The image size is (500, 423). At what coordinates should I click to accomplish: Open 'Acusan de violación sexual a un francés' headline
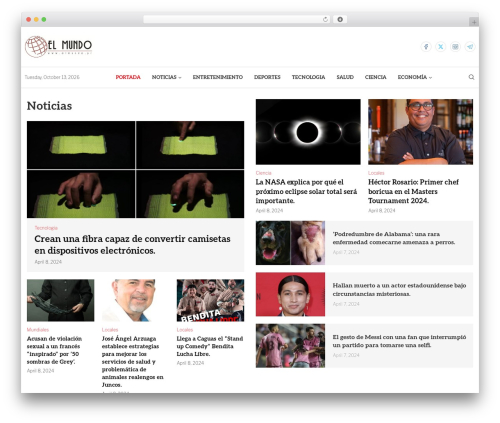[x=54, y=350]
